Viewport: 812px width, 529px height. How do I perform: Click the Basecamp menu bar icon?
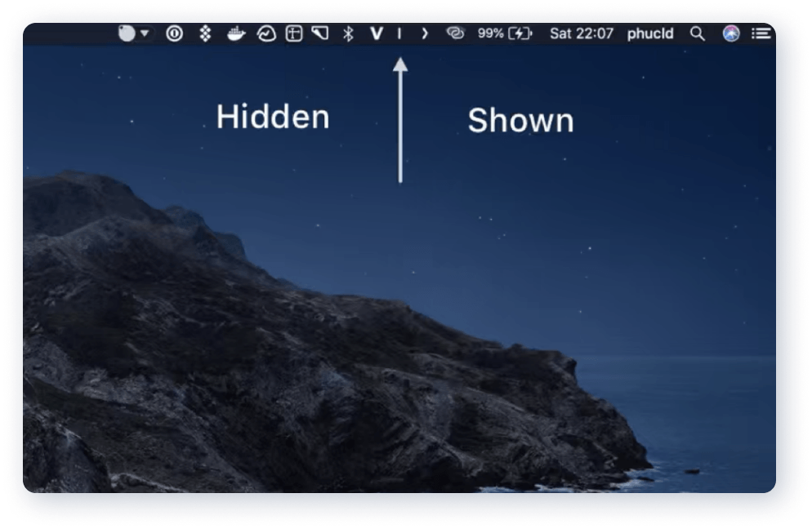[x=266, y=33]
